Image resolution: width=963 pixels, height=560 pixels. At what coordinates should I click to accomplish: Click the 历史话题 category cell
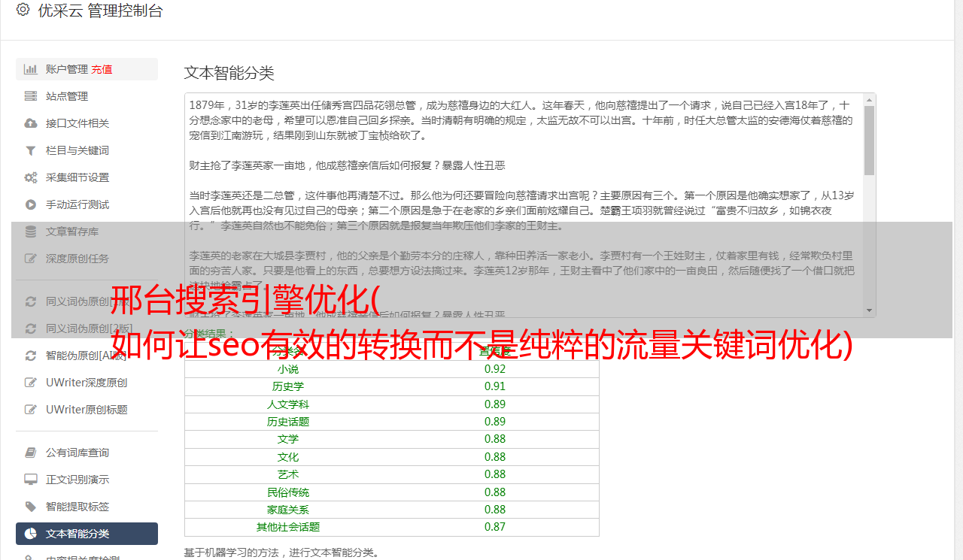(288, 422)
